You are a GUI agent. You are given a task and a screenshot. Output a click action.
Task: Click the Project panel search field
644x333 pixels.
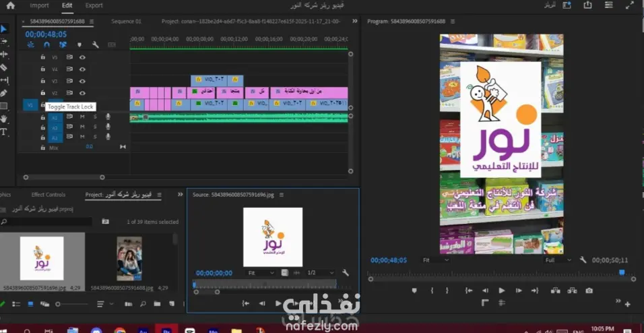46,222
